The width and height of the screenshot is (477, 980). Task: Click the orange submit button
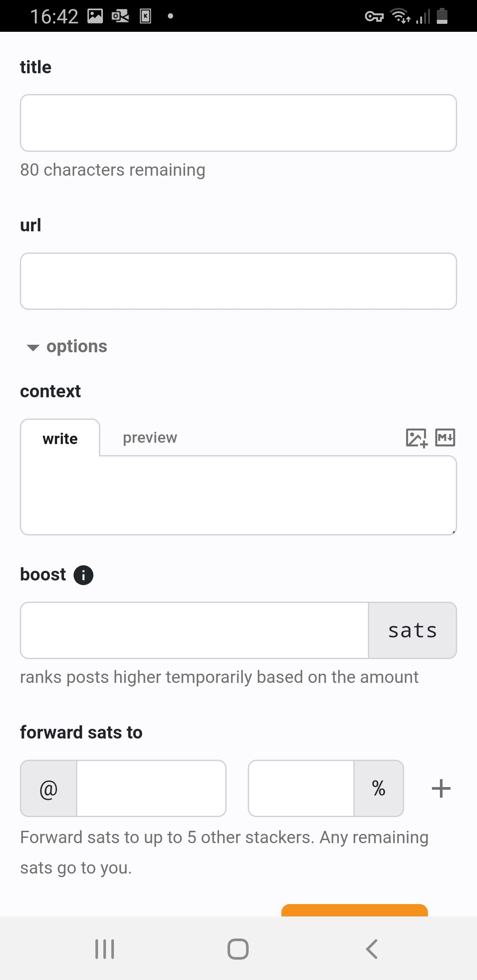click(x=354, y=910)
